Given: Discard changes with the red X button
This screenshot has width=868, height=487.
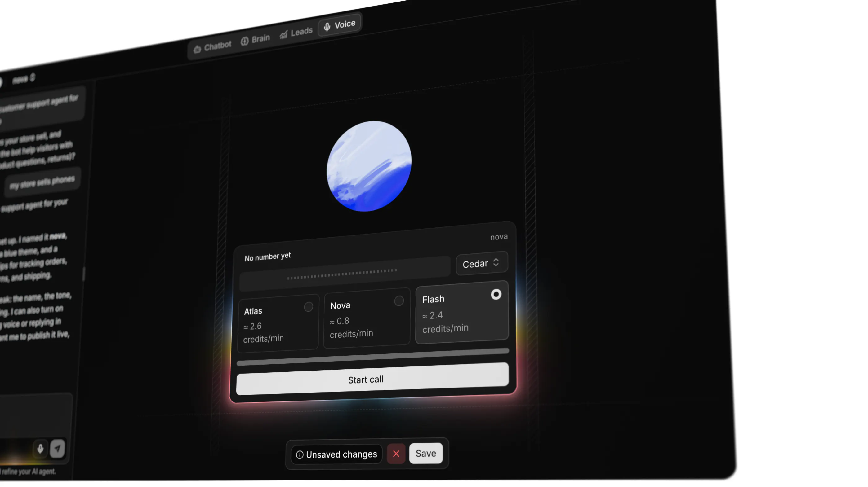Looking at the screenshot, I should coord(396,454).
